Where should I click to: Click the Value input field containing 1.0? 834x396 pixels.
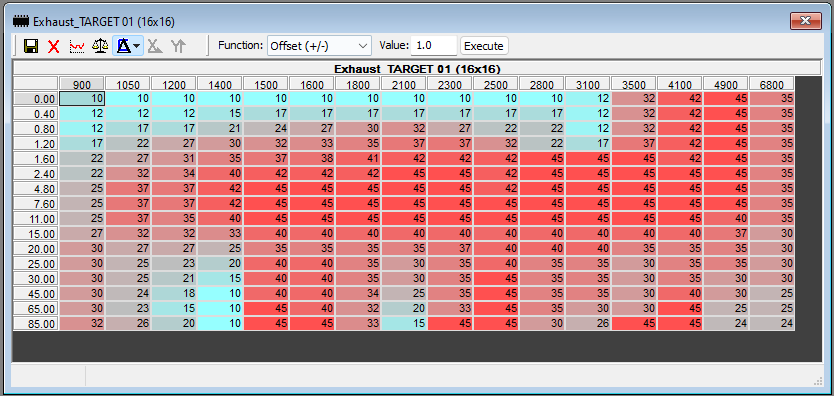433,46
